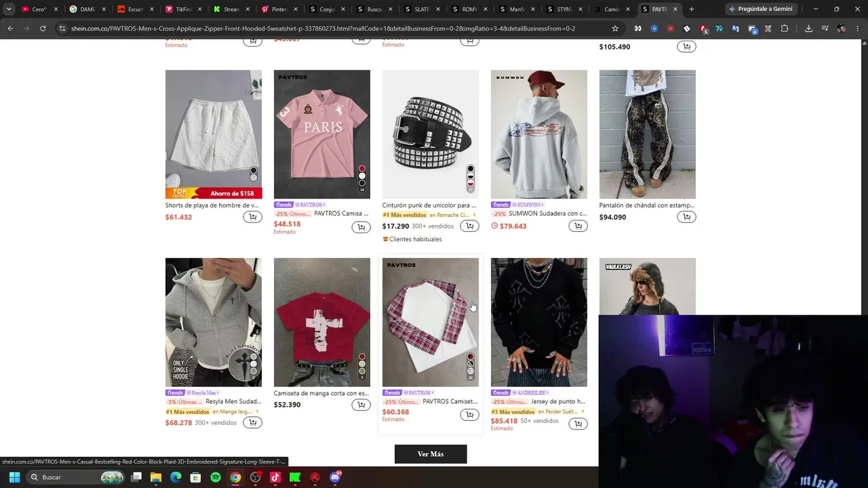Open Spotify from the taskbar

(x=215, y=477)
